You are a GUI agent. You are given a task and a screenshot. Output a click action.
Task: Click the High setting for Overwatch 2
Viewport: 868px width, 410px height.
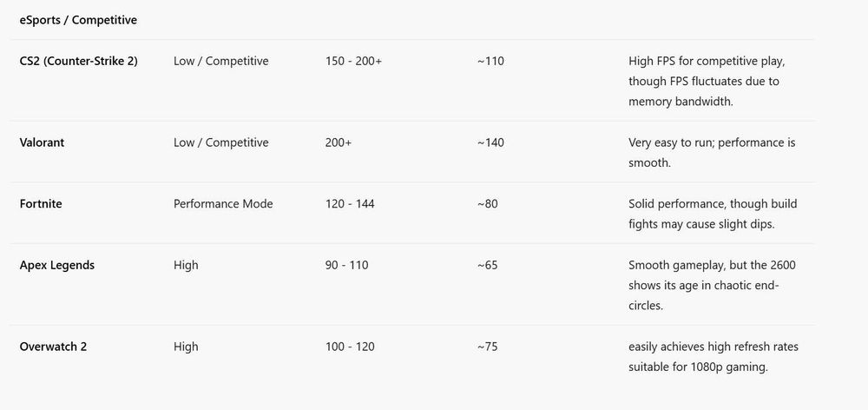186,347
